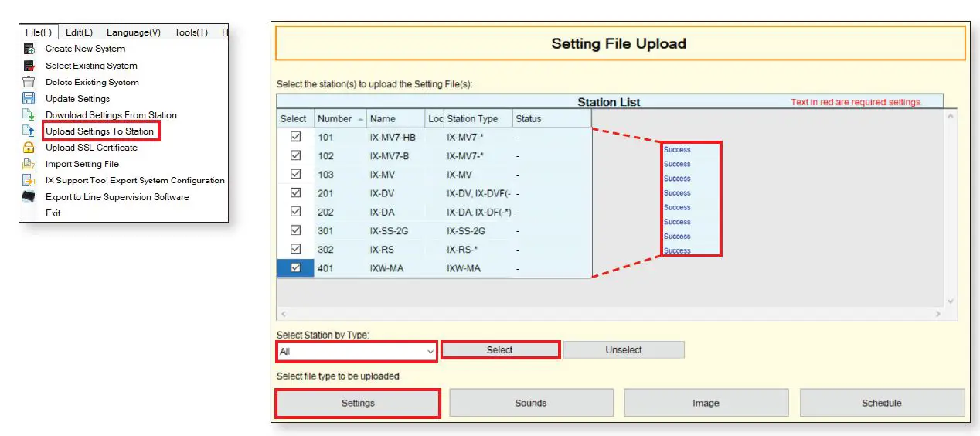Screen dimensions: 980x436
Task: Click the IX-SS-2G station type cell
Action: (x=478, y=230)
